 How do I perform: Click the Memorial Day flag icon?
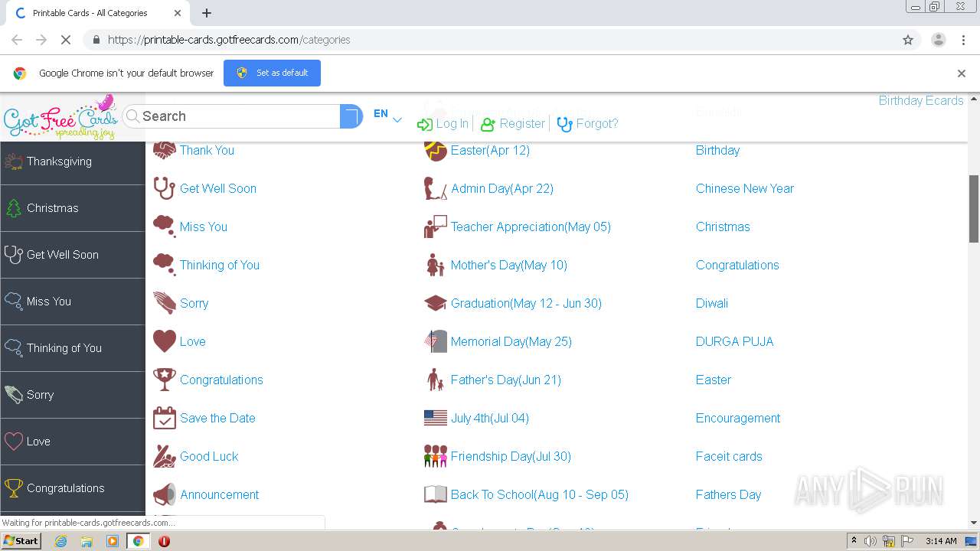[x=435, y=341]
